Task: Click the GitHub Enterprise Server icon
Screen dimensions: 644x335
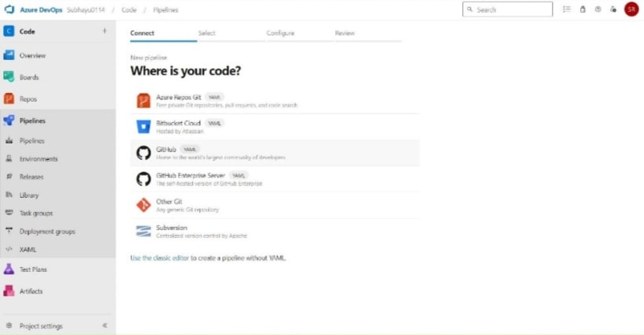Action: click(x=143, y=179)
